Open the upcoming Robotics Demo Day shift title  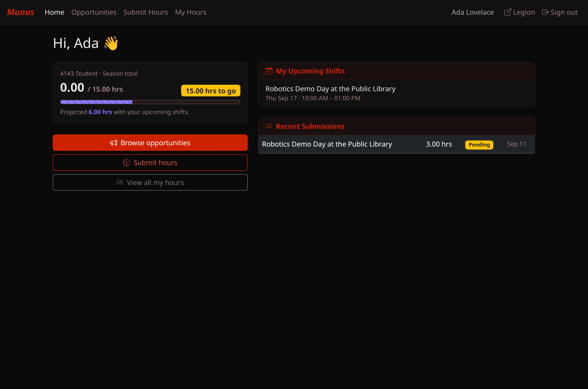330,89
